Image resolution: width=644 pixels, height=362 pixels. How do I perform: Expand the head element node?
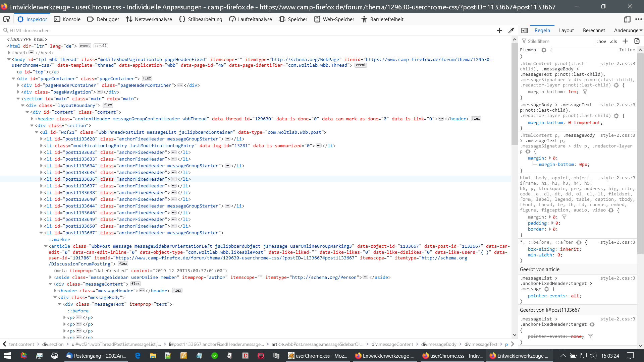click(9, 53)
